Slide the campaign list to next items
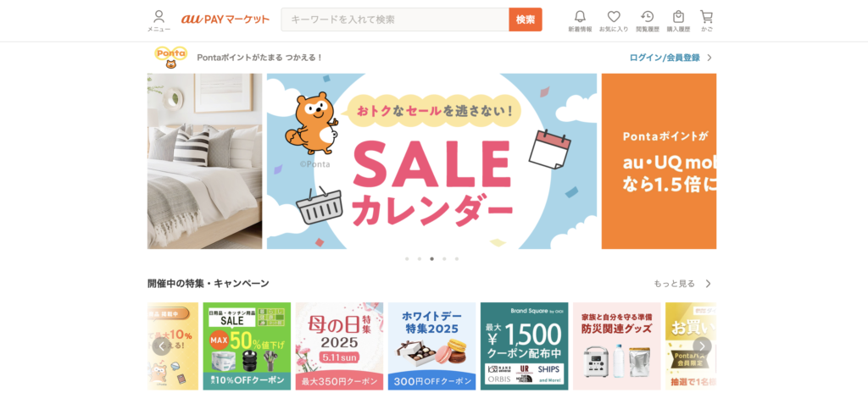The height and width of the screenshot is (404, 868). coord(702,346)
